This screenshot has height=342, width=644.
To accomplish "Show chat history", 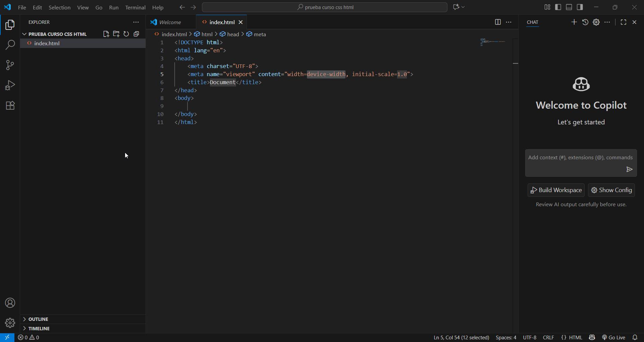I will point(585,22).
